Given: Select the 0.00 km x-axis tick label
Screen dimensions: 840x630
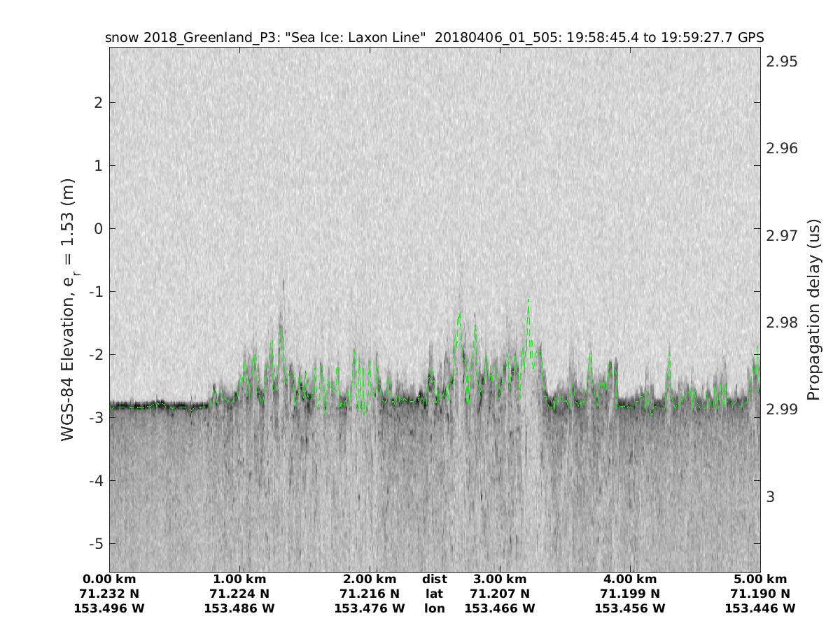Looking at the screenshot, I should 109,579.
